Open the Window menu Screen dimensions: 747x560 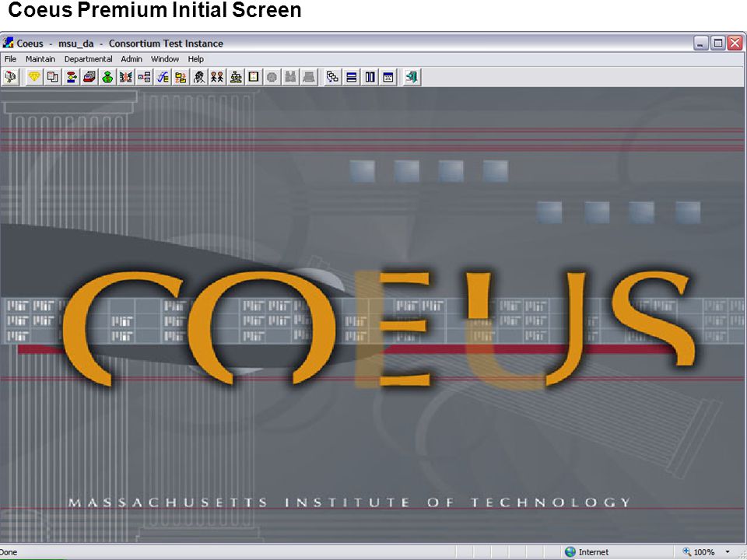coord(165,59)
